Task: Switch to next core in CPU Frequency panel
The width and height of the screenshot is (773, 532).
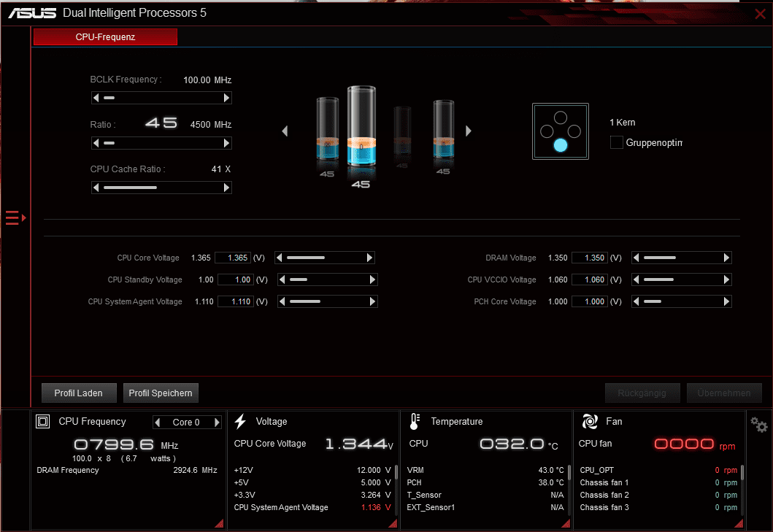Action: (217, 423)
